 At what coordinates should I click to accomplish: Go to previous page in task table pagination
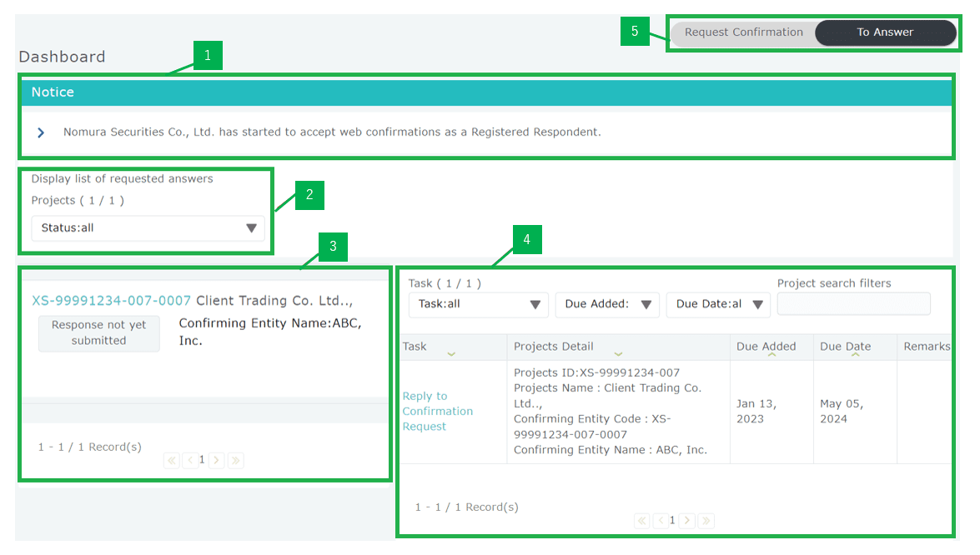pyautogui.click(x=661, y=521)
